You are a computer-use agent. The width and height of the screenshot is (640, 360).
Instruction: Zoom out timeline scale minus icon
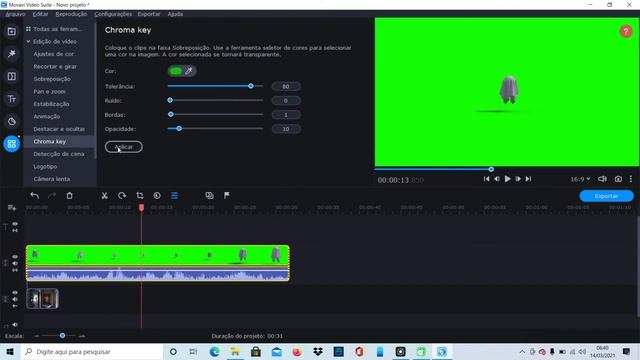pos(37,336)
